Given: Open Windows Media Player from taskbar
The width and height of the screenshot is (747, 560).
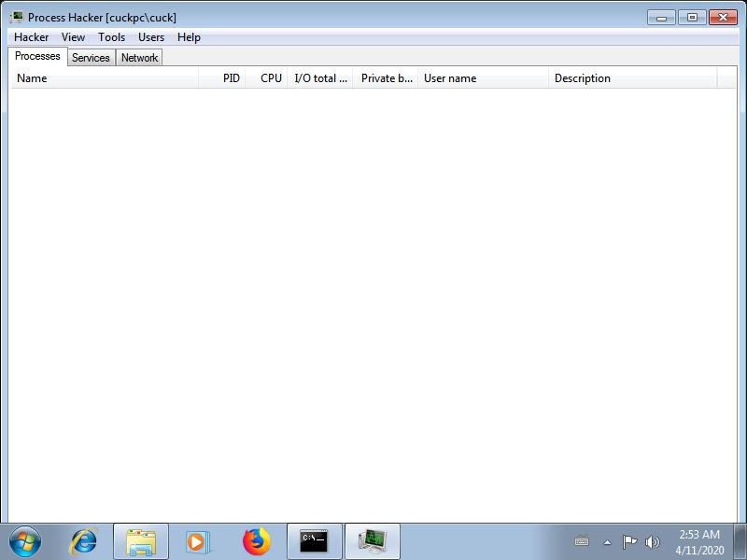Looking at the screenshot, I should (x=196, y=541).
